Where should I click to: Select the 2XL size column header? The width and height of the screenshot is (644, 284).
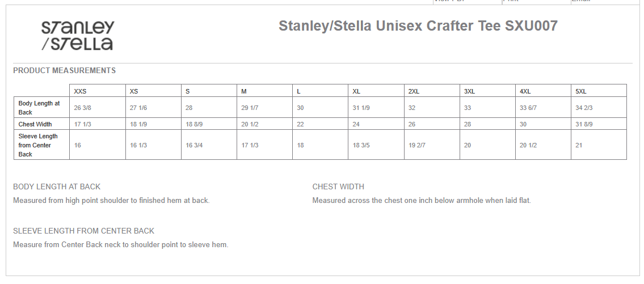414,91
